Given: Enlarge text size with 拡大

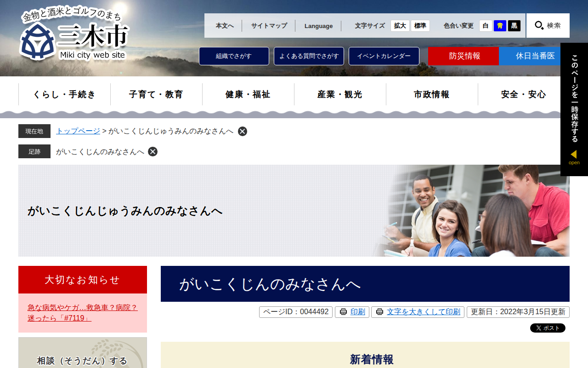Looking at the screenshot, I should (400, 26).
